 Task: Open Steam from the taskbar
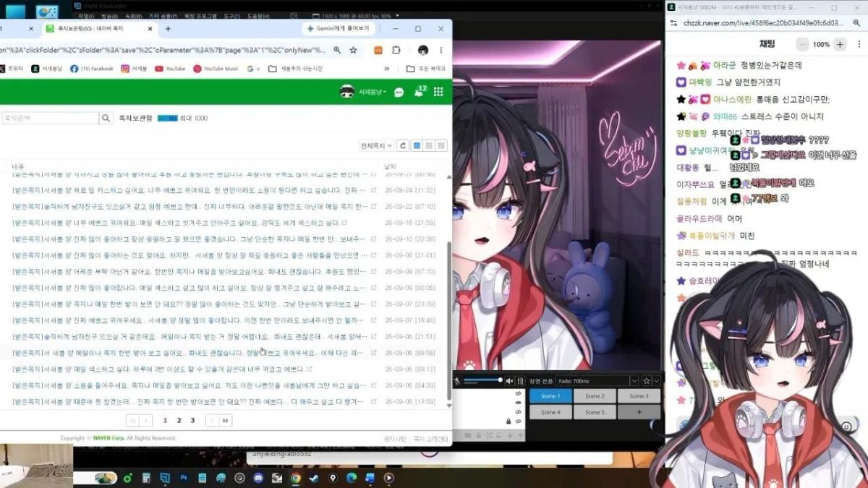click(314, 478)
